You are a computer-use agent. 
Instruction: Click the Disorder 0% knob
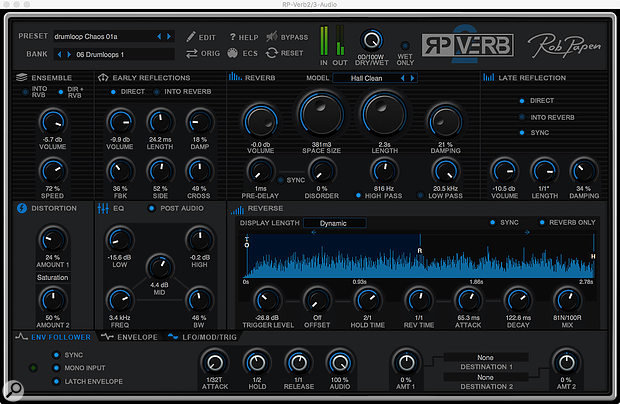point(321,171)
